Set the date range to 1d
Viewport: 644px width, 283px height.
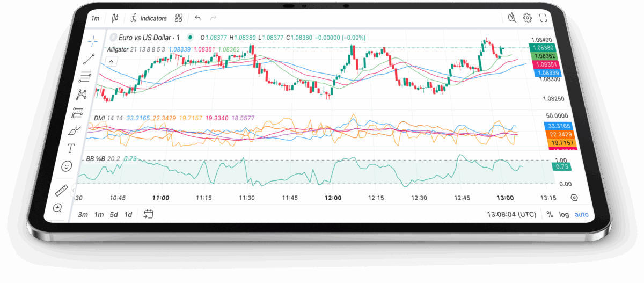pos(128,214)
